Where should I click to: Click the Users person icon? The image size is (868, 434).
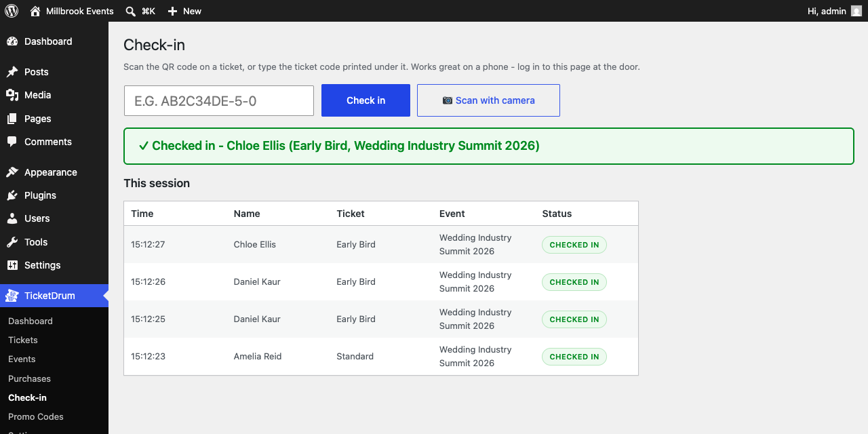(12, 218)
